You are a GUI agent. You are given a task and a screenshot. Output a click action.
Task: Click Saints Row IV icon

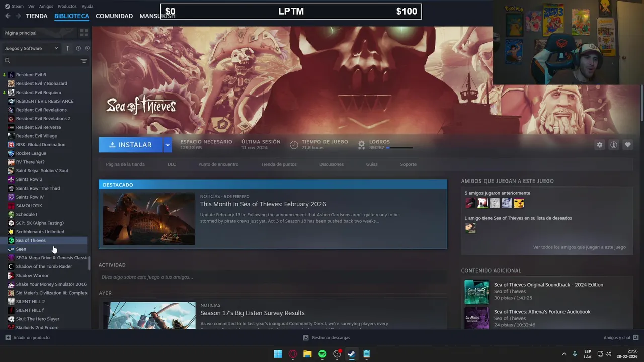(x=11, y=197)
